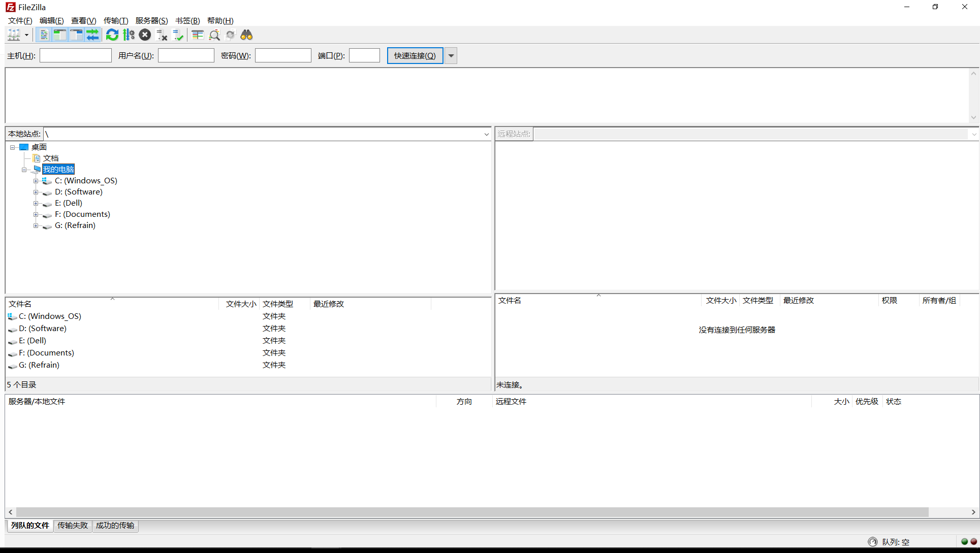980x553 pixels.
Task: Open Quickconnect history dropdown arrow
Action: [451, 56]
